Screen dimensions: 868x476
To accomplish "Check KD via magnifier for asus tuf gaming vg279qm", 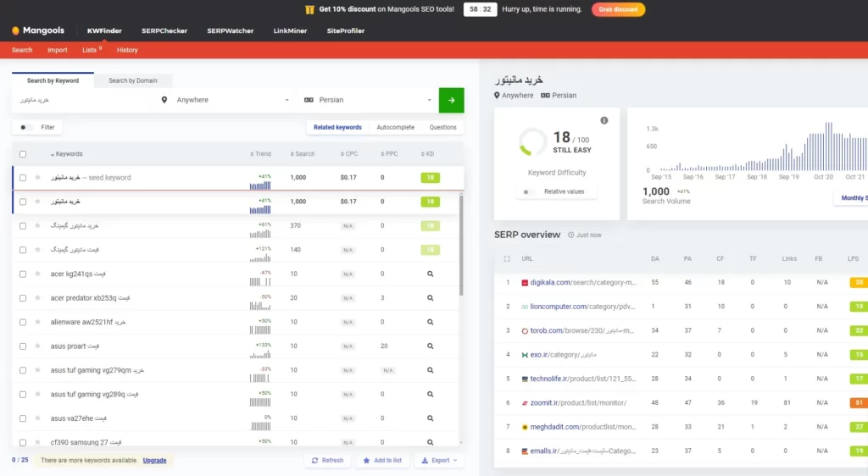I will point(430,370).
